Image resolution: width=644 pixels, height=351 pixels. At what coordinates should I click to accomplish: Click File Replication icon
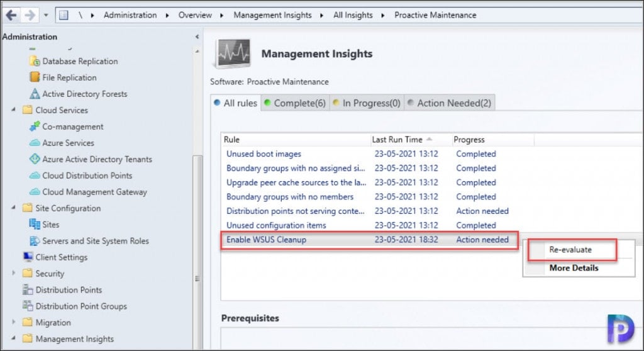35,77
